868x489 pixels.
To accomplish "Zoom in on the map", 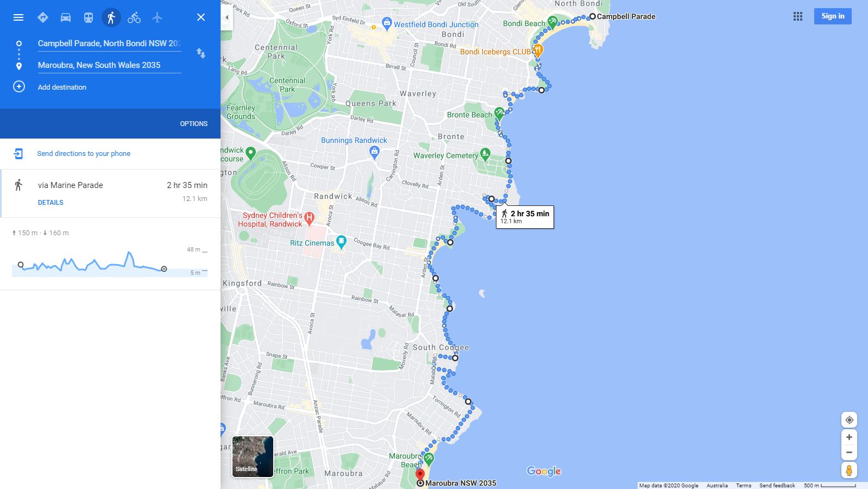I will click(849, 437).
